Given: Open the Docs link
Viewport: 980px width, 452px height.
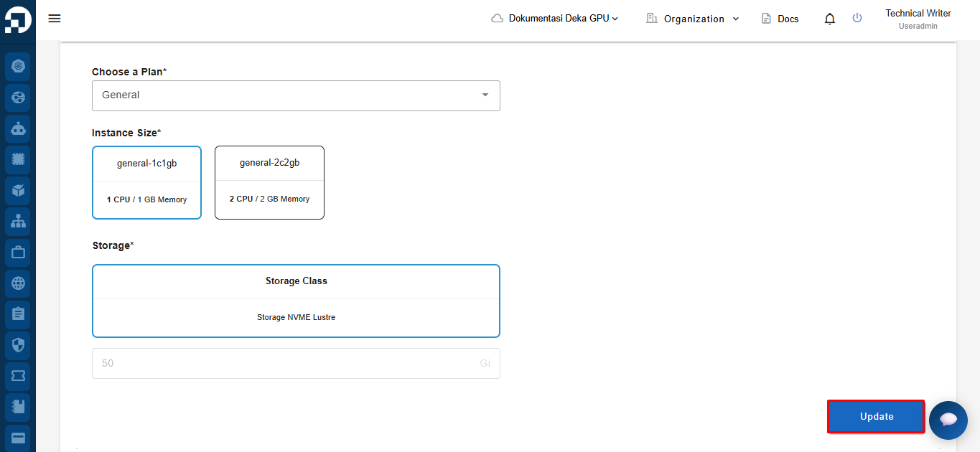Looking at the screenshot, I should pyautogui.click(x=780, y=19).
